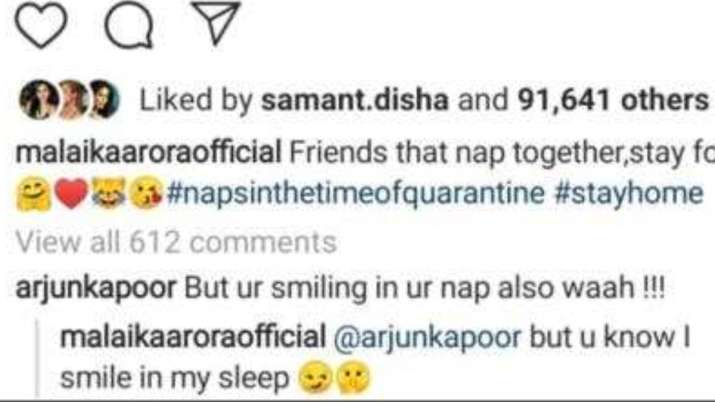Open arjunkapoor commenter profile
715x402 pixels.
pyautogui.click(x=96, y=289)
